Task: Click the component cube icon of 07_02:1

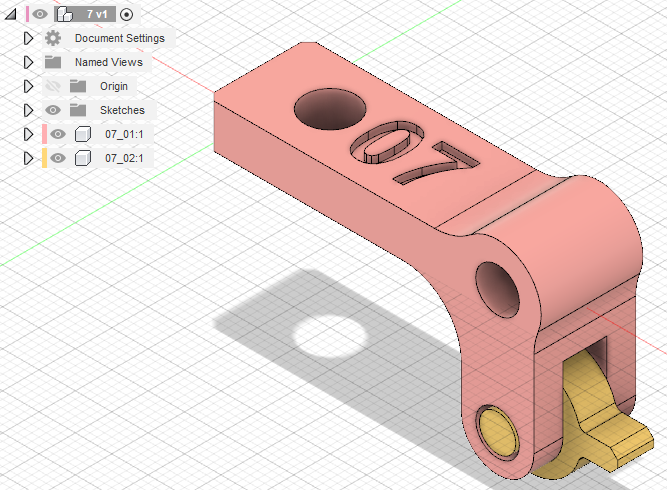Action: pos(83,158)
